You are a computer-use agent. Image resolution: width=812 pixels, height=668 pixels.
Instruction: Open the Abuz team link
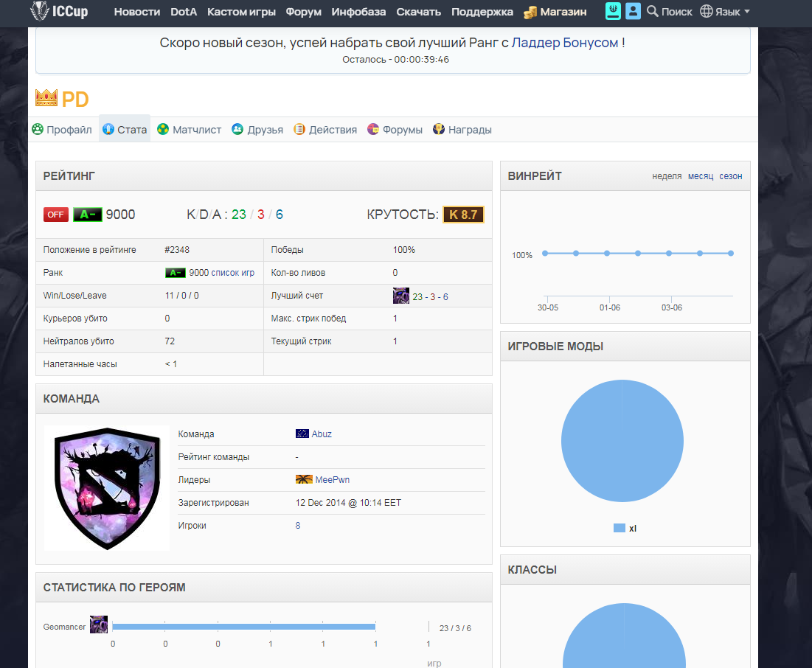click(321, 434)
